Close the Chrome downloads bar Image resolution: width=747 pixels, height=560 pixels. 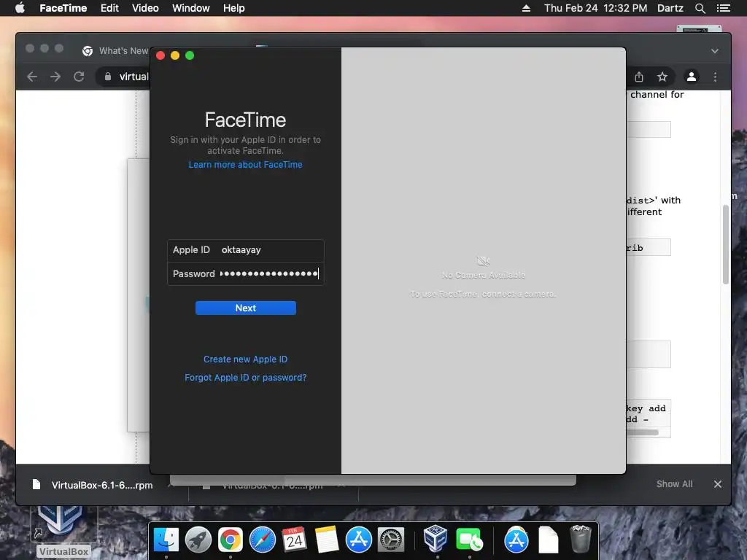click(x=718, y=484)
